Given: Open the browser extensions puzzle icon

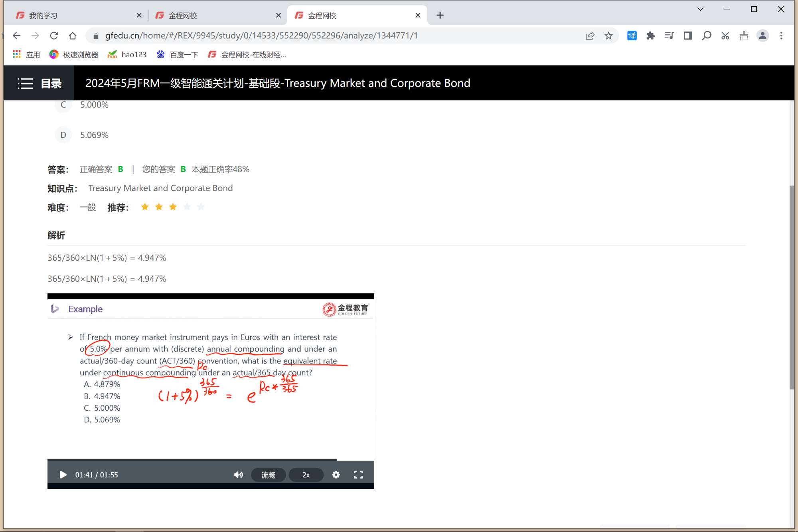Looking at the screenshot, I should pyautogui.click(x=650, y=36).
